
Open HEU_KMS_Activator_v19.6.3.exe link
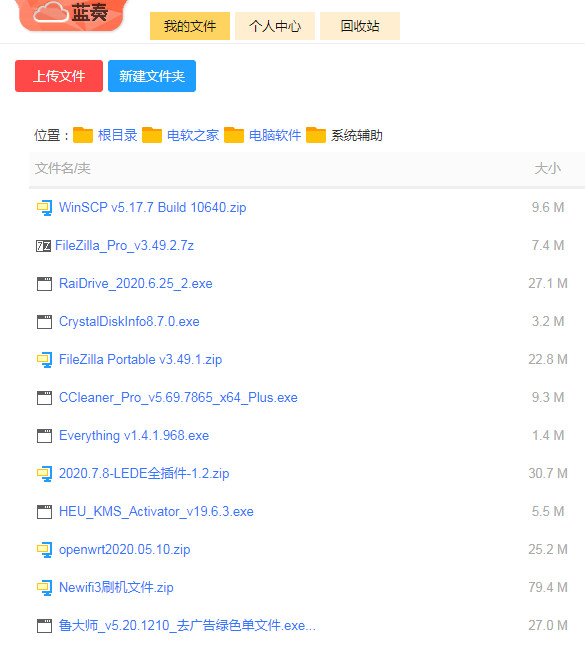[x=156, y=511]
